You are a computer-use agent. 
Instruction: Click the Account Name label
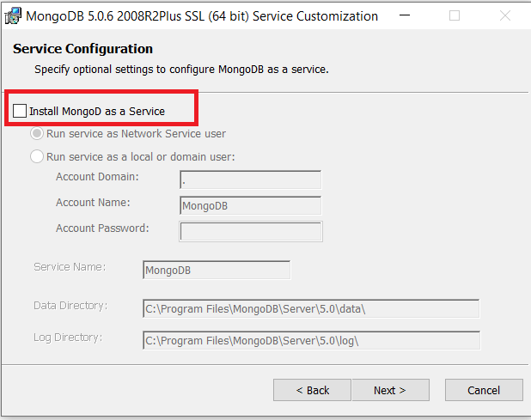(x=93, y=203)
